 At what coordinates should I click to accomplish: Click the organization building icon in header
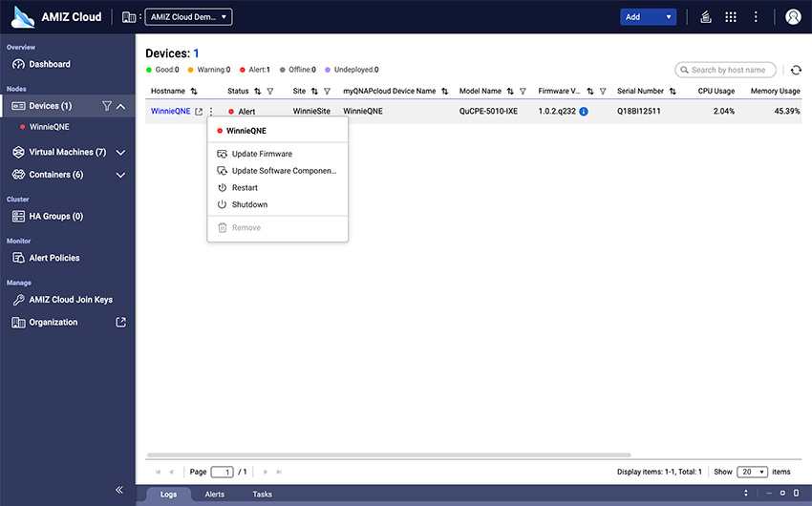pyautogui.click(x=128, y=17)
